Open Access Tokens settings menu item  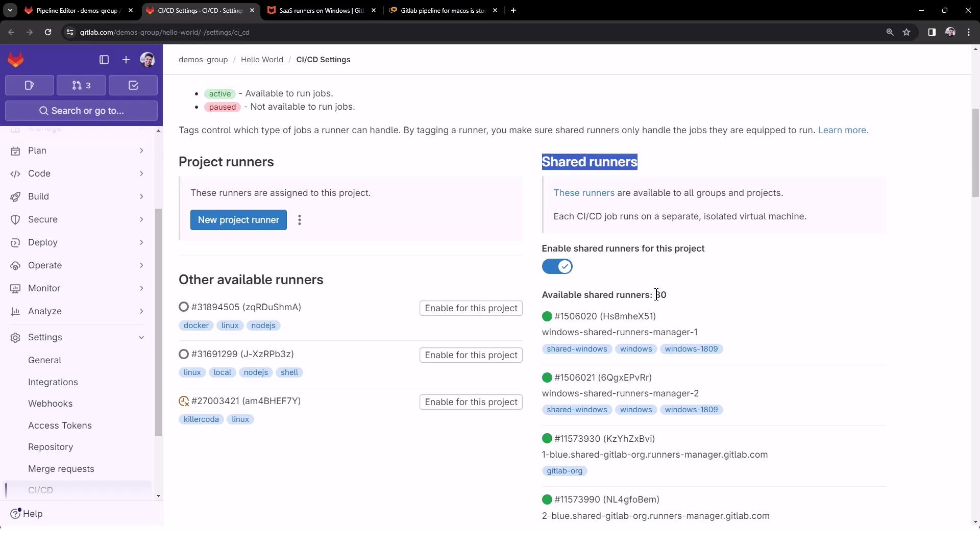[x=60, y=425]
